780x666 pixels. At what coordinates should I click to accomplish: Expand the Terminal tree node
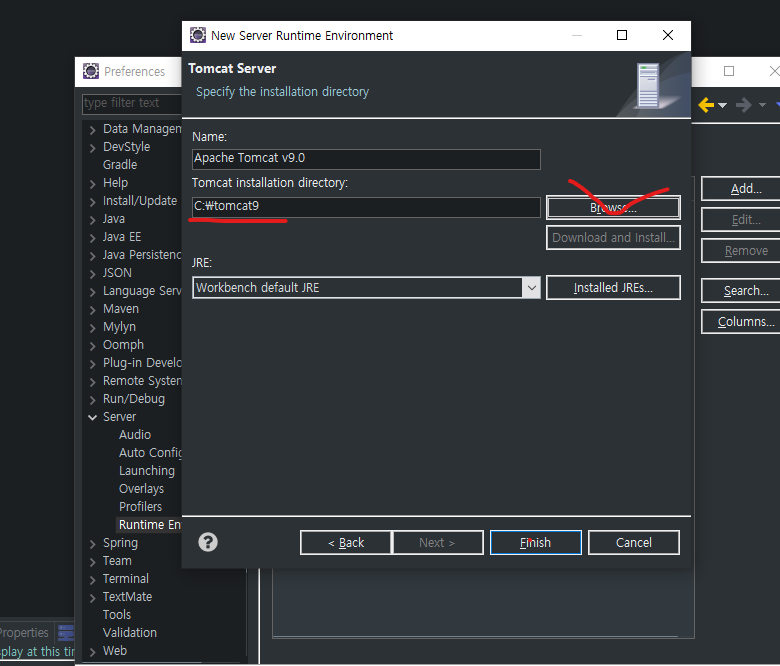tap(93, 579)
